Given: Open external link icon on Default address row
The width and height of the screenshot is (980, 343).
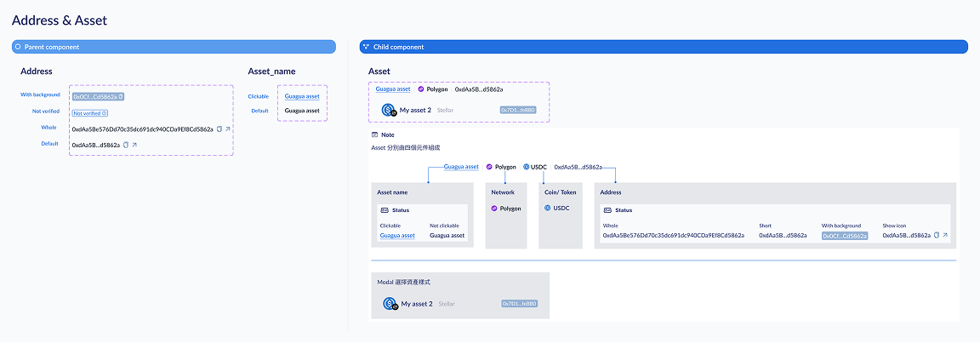Looking at the screenshot, I should [134, 146].
